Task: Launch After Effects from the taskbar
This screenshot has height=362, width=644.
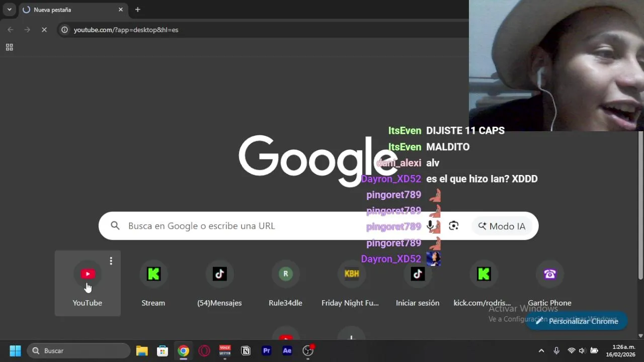Action: (287, 350)
